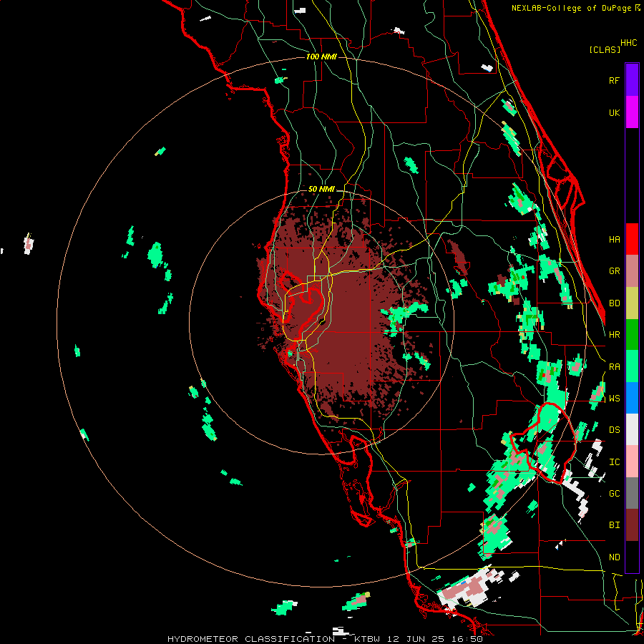Click the 'UK' legend label

[x=614, y=112]
